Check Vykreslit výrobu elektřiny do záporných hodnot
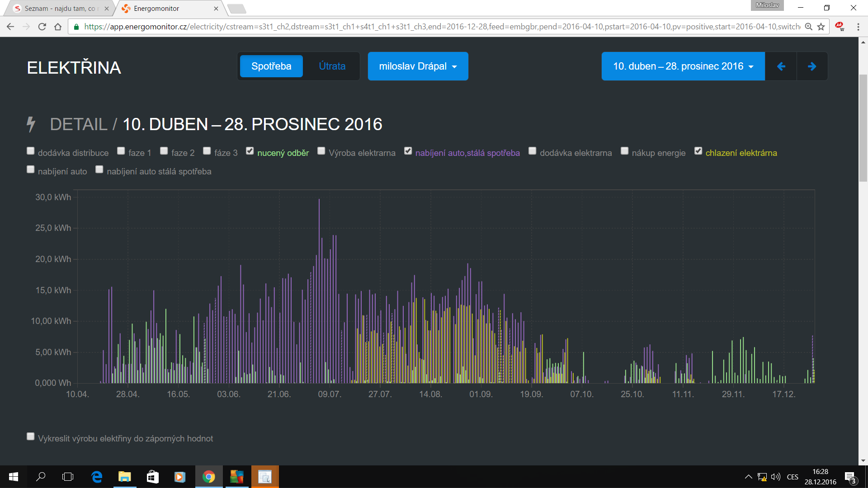This screenshot has height=488, width=868. [31, 436]
